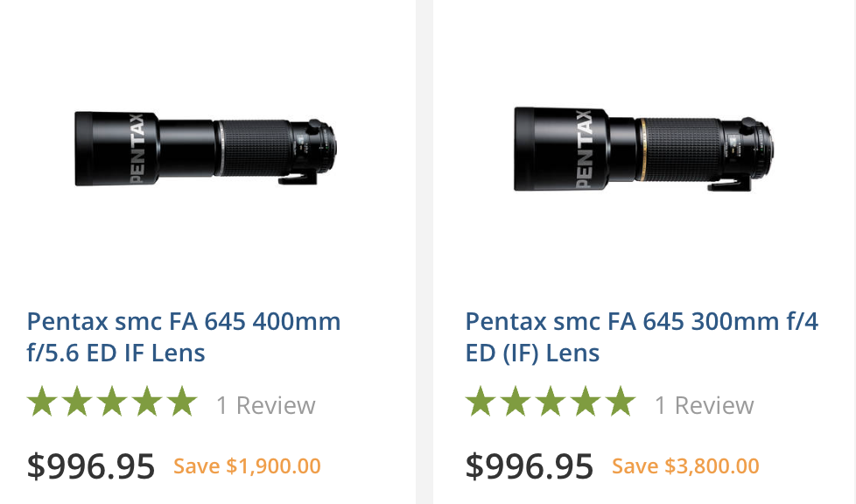
Task: Click the first star beneath the 300mm lens
Action: (481, 403)
